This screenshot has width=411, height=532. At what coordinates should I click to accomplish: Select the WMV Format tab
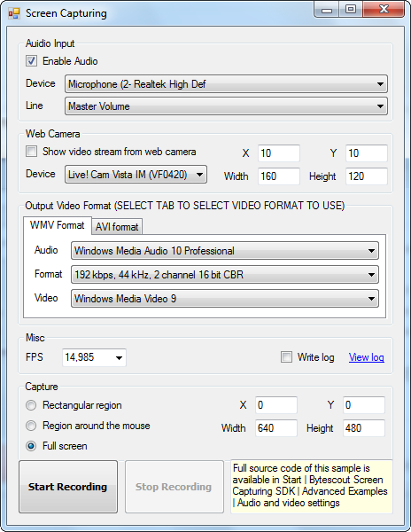tap(58, 225)
